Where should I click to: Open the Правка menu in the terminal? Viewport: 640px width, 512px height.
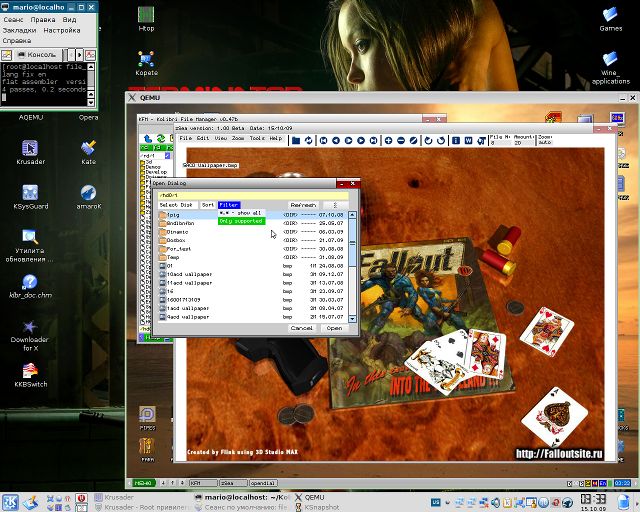43,19
